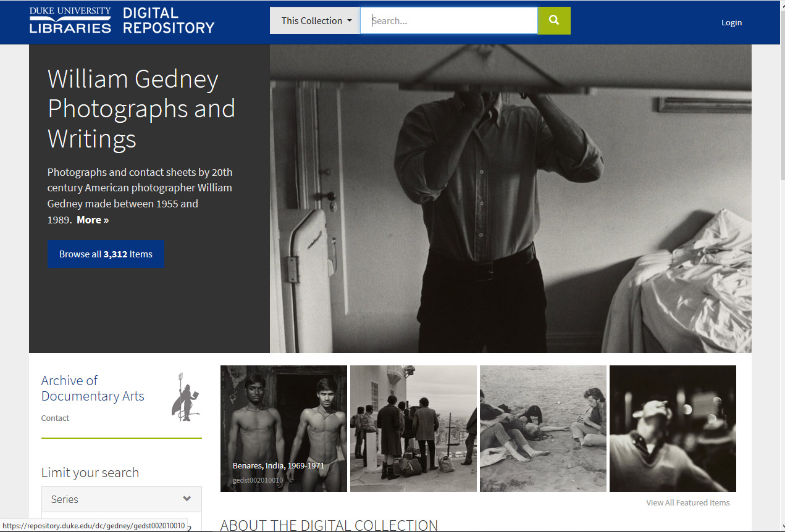Click the More » description link
The image size is (785, 532).
[x=93, y=220]
